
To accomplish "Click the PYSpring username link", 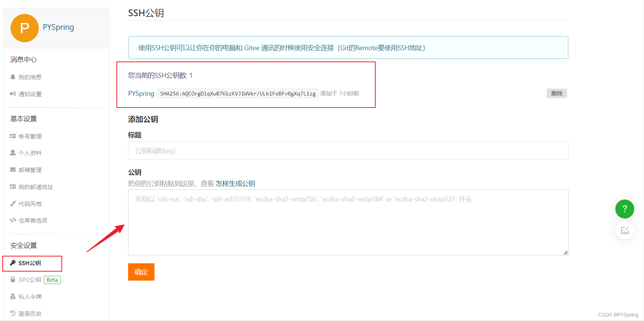I will click(x=58, y=27).
